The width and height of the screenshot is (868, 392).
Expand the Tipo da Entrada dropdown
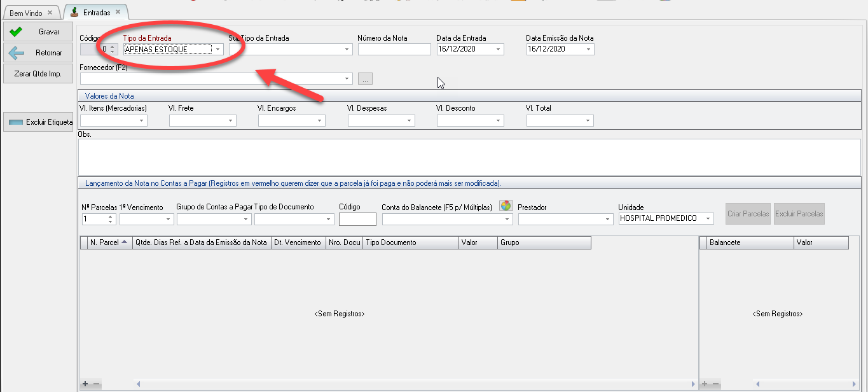tap(218, 49)
